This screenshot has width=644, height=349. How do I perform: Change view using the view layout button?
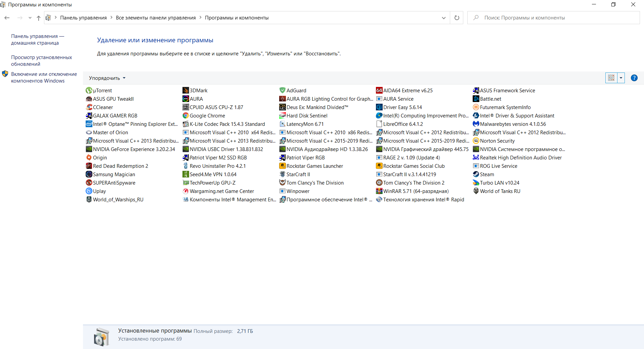(611, 78)
